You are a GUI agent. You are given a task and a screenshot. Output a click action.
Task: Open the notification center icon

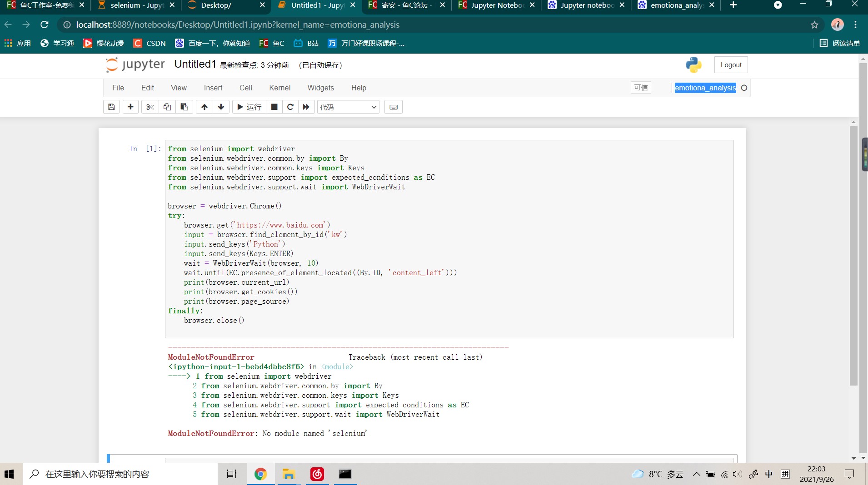(x=849, y=474)
